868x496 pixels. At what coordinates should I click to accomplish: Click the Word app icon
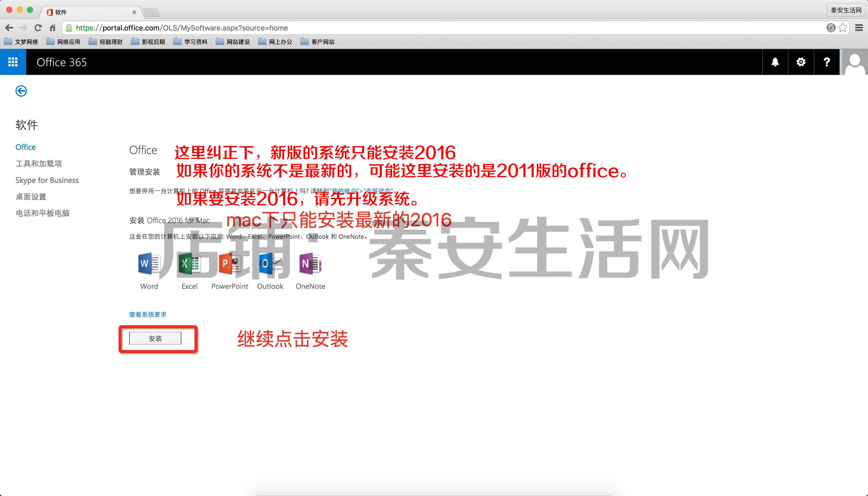click(149, 264)
